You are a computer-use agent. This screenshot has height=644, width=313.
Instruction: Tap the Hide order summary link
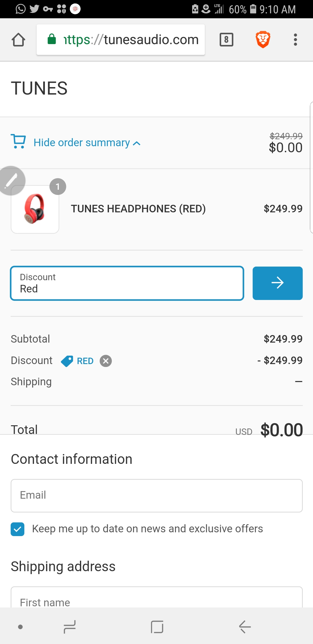(x=82, y=143)
